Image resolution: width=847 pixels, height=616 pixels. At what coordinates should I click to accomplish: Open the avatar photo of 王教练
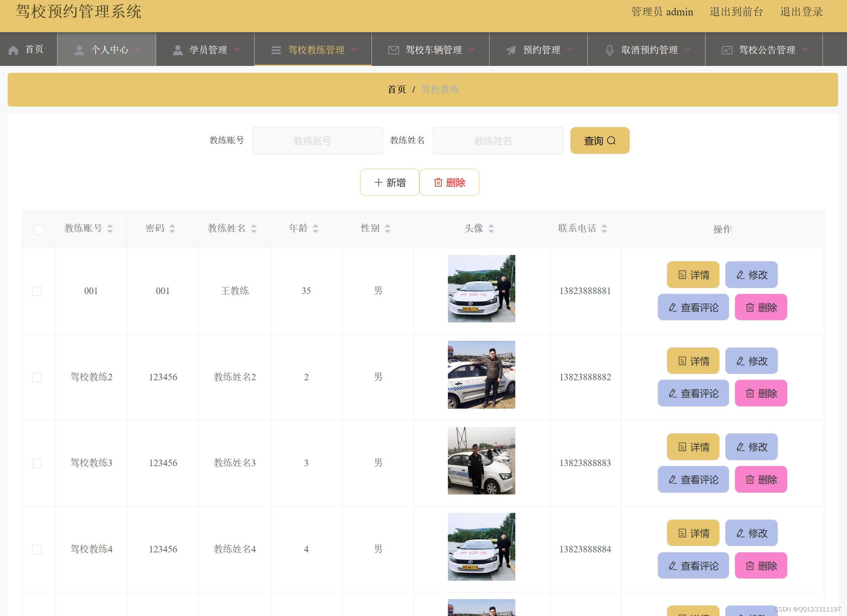[x=482, y=289]
